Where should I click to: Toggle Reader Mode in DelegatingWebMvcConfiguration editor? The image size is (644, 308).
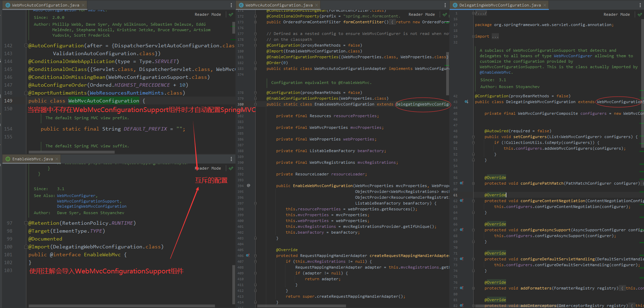(617, 14)
